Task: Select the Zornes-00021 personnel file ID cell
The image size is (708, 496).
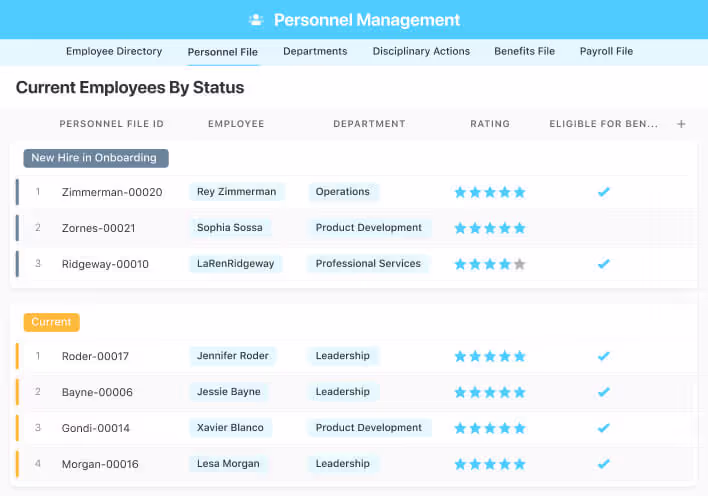Action: click(x=98, y=228)
